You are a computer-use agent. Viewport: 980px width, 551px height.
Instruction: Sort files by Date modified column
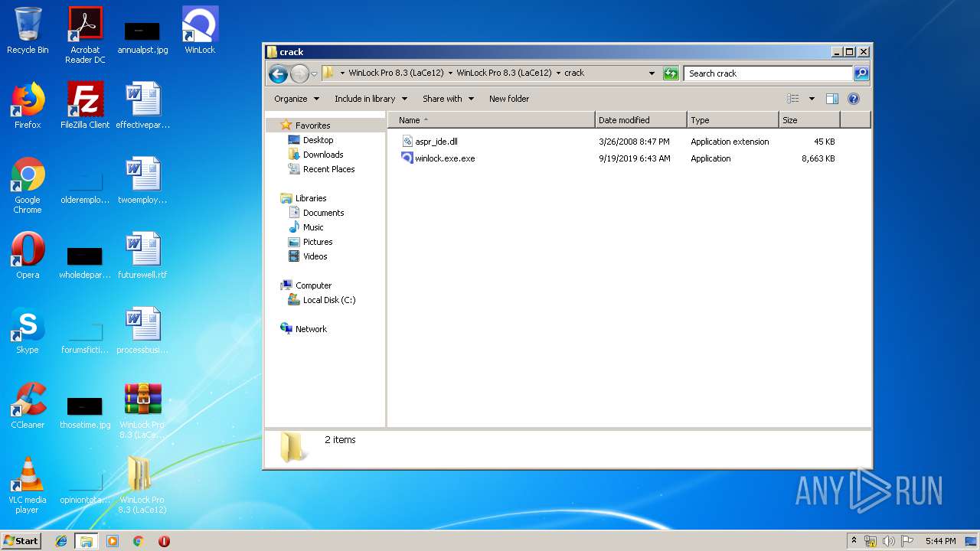coord(641,120)
